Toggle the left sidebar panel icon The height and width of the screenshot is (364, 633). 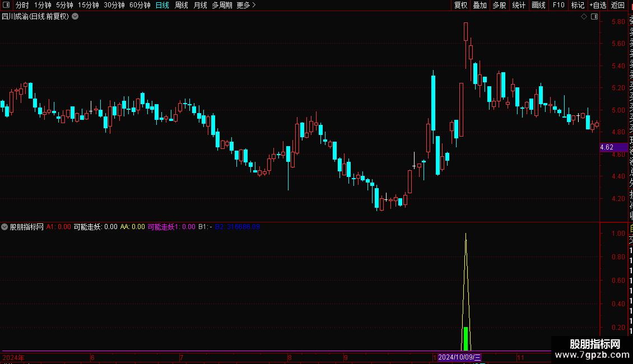pos(6,5)
